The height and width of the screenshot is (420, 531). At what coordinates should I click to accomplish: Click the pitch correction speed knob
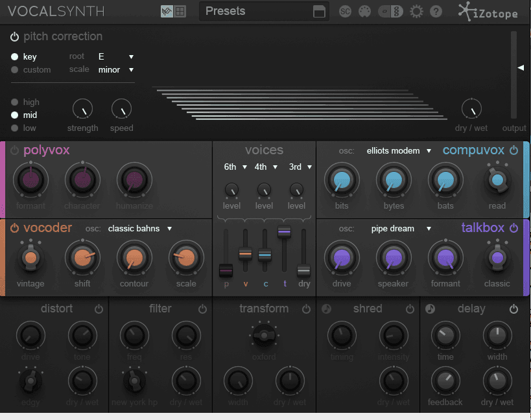122,109
